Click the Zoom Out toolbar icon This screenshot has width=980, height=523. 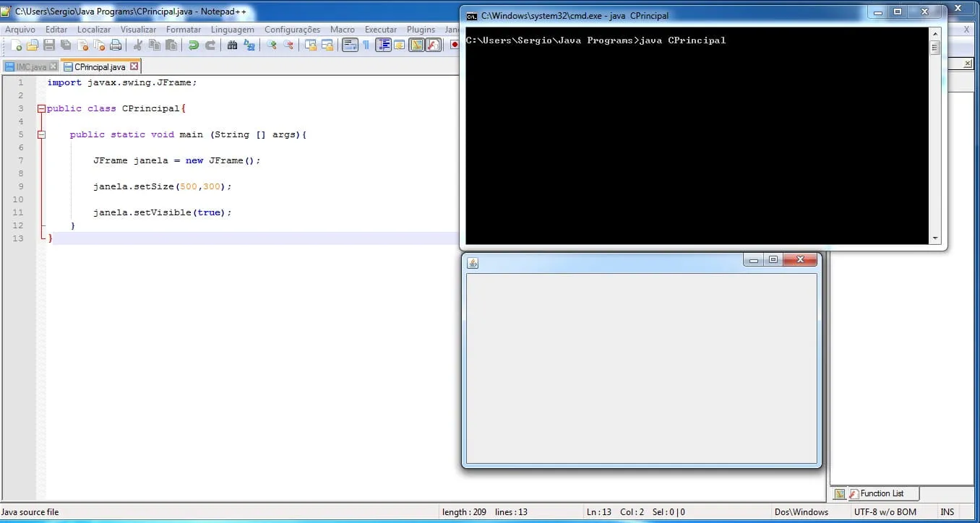(288, 45)
